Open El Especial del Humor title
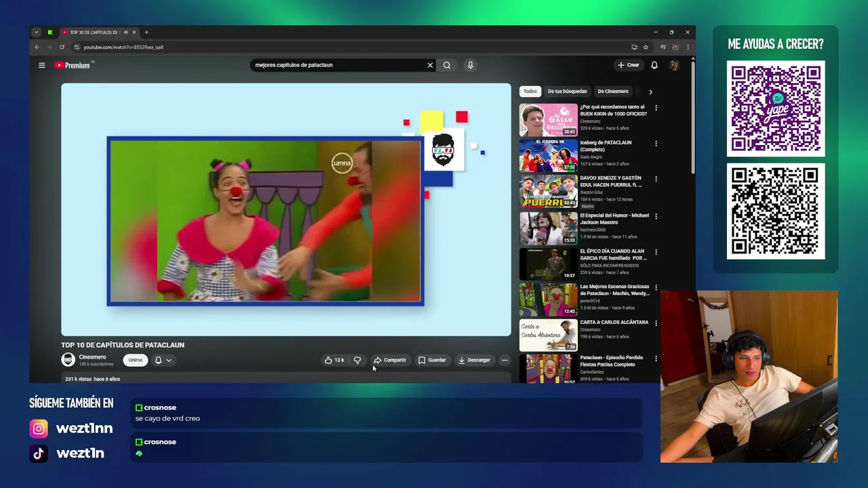This screenshot has width=868, height=488. pyautogui.click(x=614, y=219)
